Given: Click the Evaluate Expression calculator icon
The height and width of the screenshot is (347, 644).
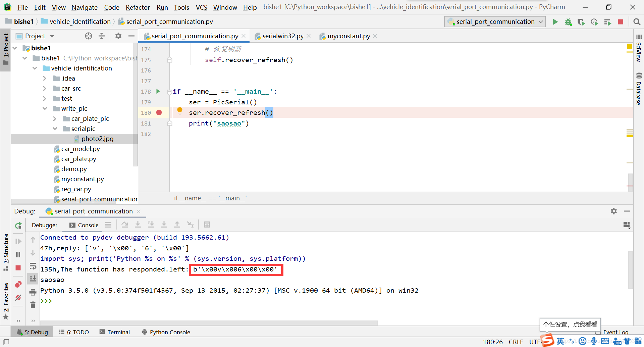Looking at the screenshot, I should pyautogui.click(x=207, y=225).
